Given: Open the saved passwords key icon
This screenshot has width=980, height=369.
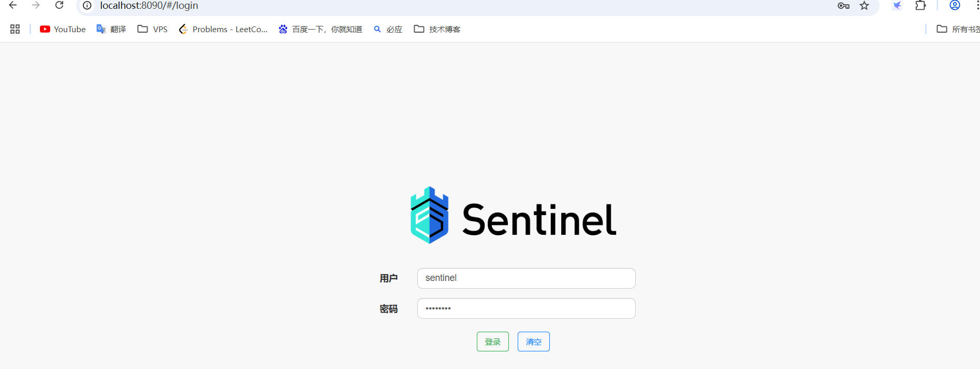Looking at the screenshot, I should (x=843, y=6).
